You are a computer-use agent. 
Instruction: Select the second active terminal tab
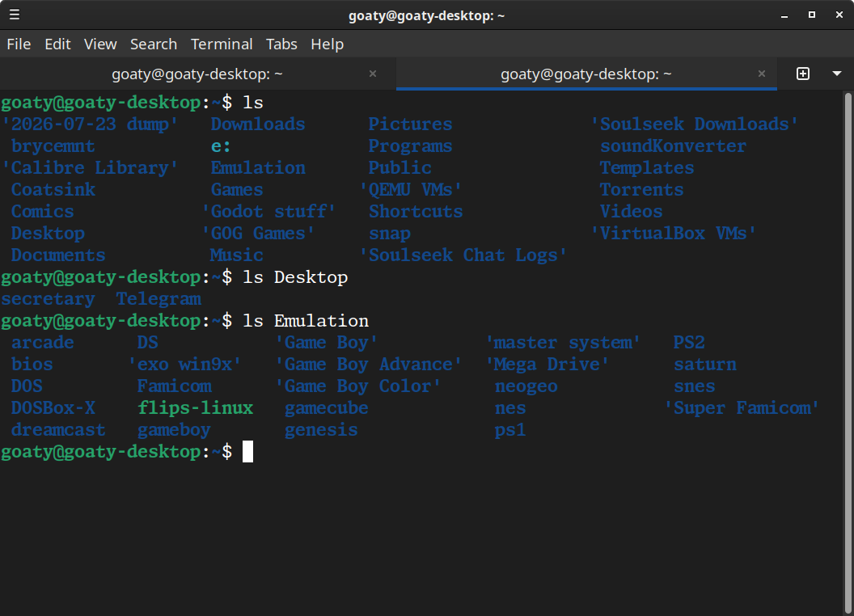(x=586, y=74)
